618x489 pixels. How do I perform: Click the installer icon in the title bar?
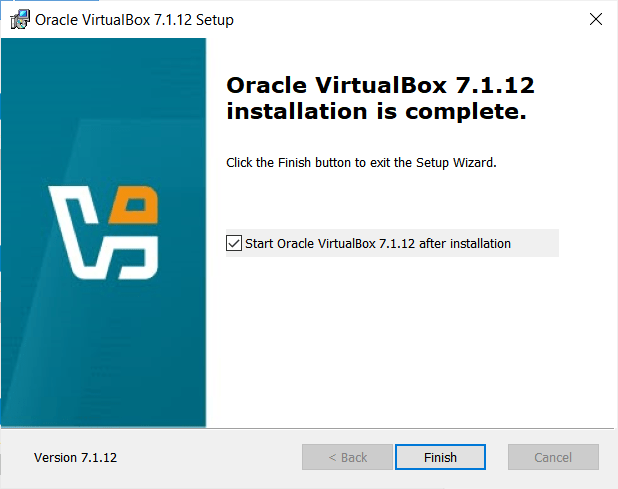20,19
